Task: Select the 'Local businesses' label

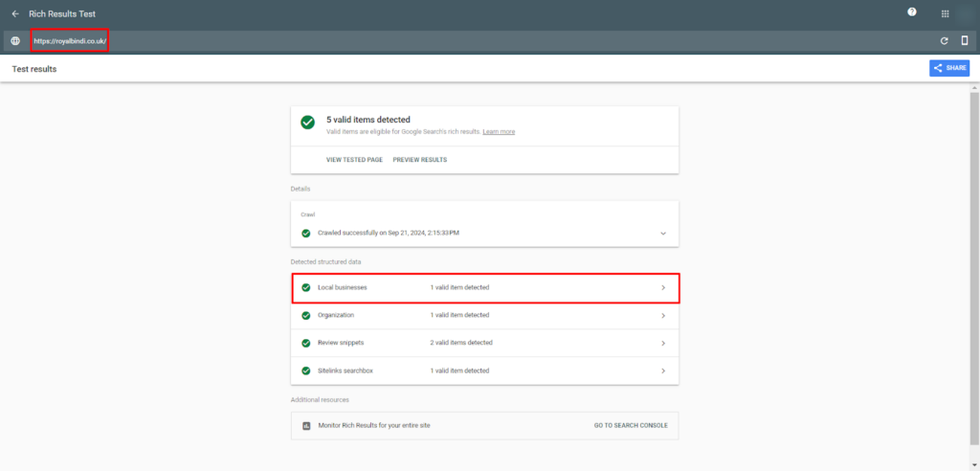Action: coord(342,288)
